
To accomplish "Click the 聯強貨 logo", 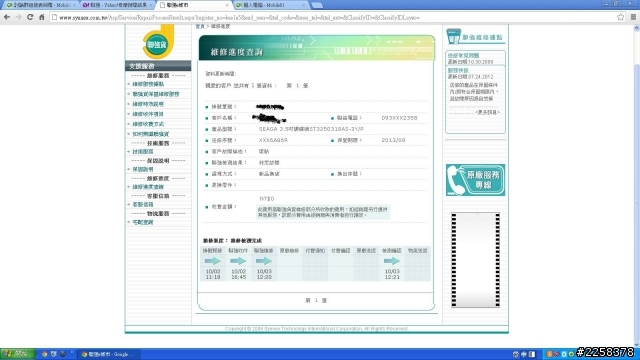I will point(158,42).
